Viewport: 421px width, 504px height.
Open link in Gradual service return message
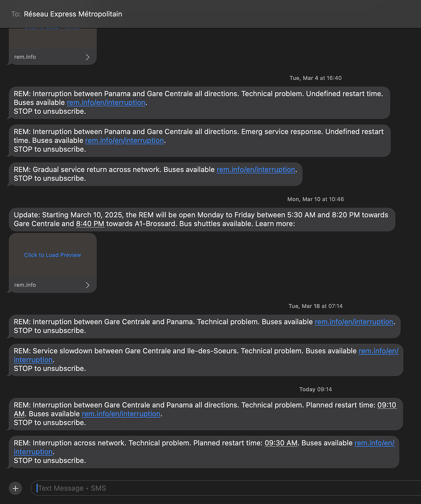tap(256, 169)
